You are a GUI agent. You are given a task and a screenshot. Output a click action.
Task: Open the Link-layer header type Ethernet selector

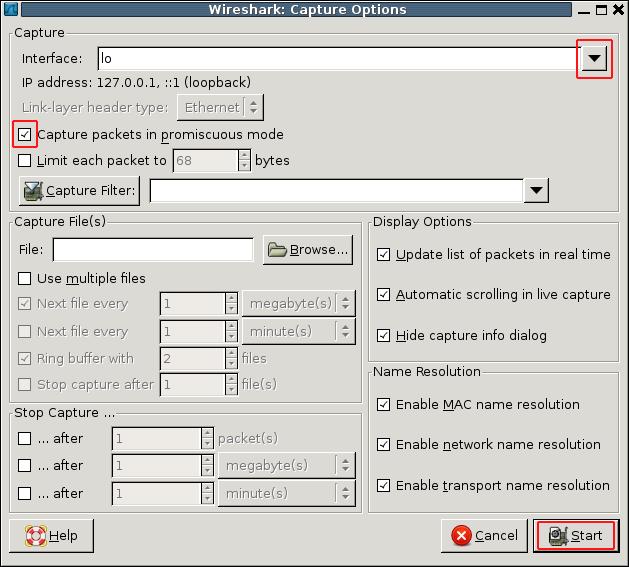click(220, 108)
